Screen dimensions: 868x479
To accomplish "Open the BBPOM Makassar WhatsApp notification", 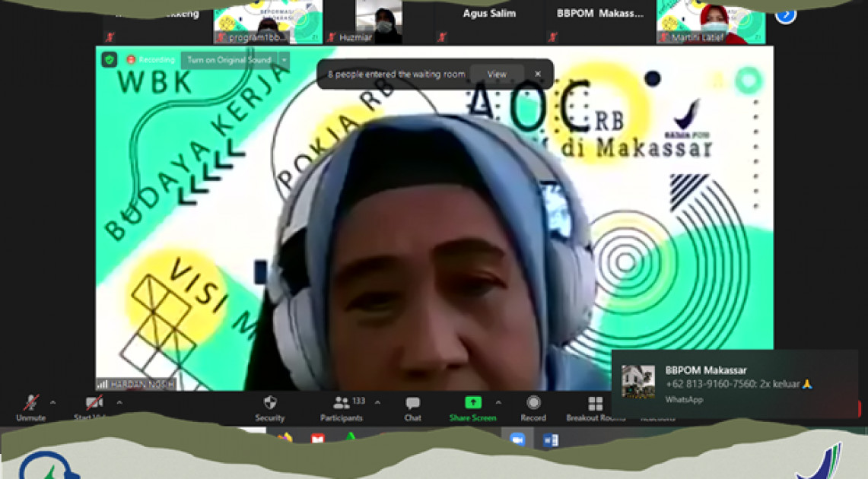I will [735, 383].
